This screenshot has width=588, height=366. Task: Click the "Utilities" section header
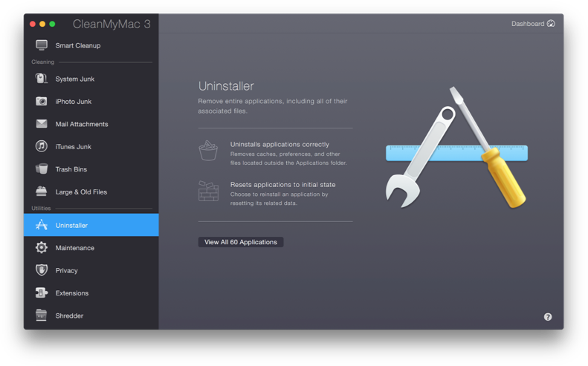(x=41, y=208)
